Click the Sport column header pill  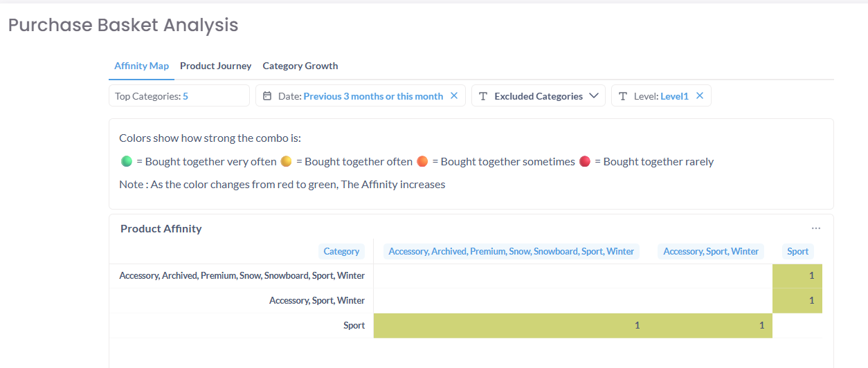pos(797,252)
